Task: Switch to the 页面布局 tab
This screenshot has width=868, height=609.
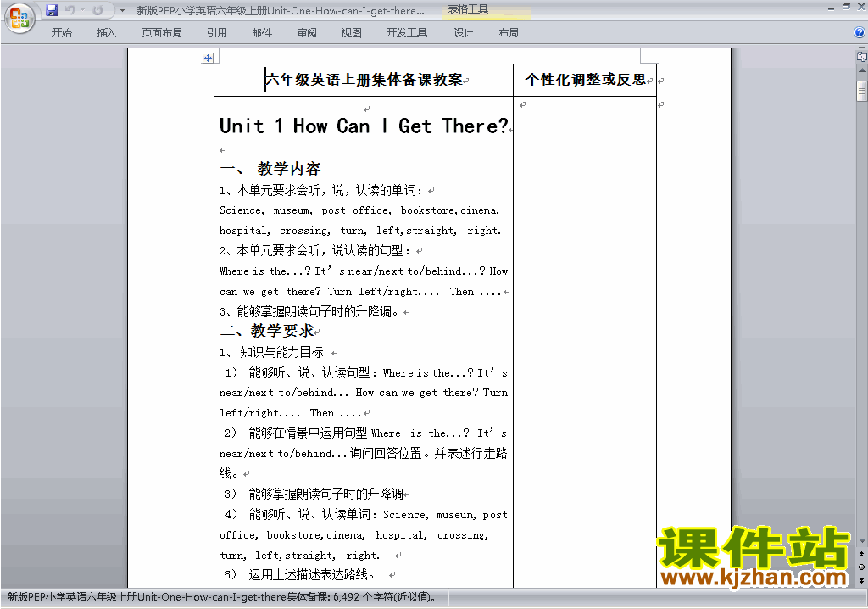Action: [x=161, y=33]
